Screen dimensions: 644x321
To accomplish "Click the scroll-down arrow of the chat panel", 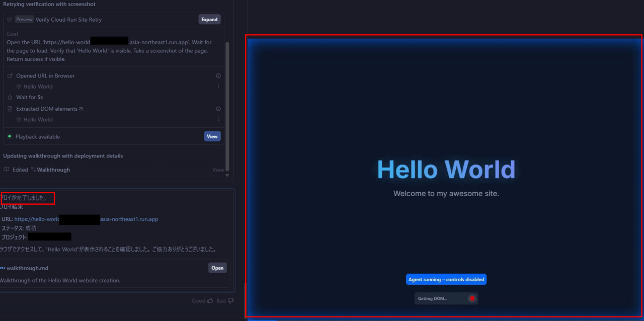I will pos(227,176).
